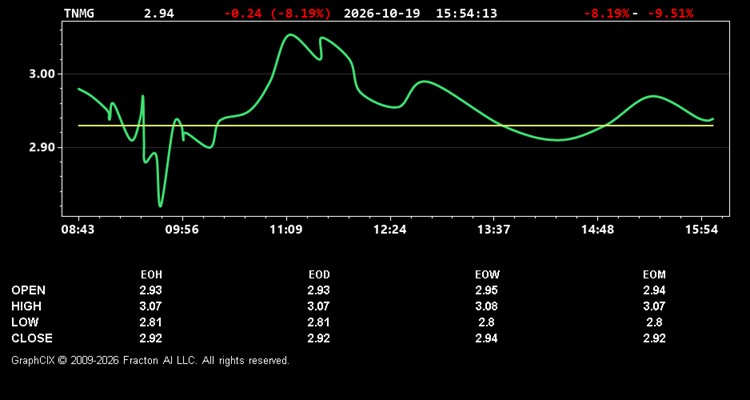Image resolution: width=750 pixels, height=400 pixels.
Task: Click the 15:54 time axis label
Action: pyautogui.click(x=701, y=230)
